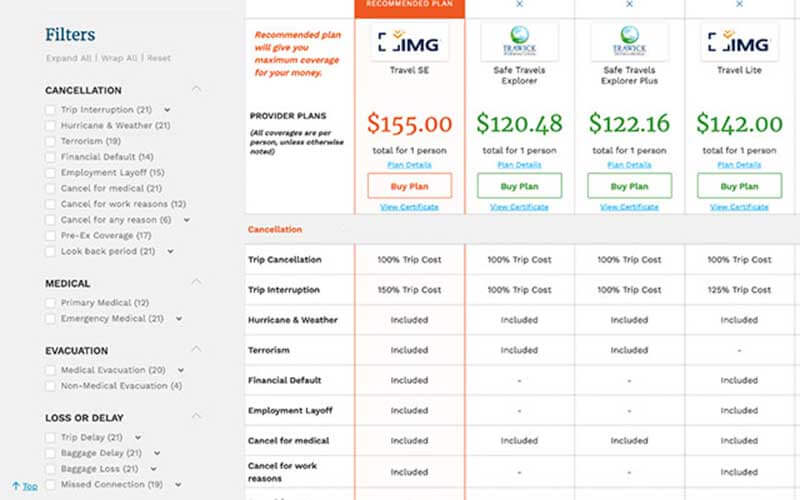Enable the Cancel for any reason filter
The image size is (800, 500).
pos(51,220)
